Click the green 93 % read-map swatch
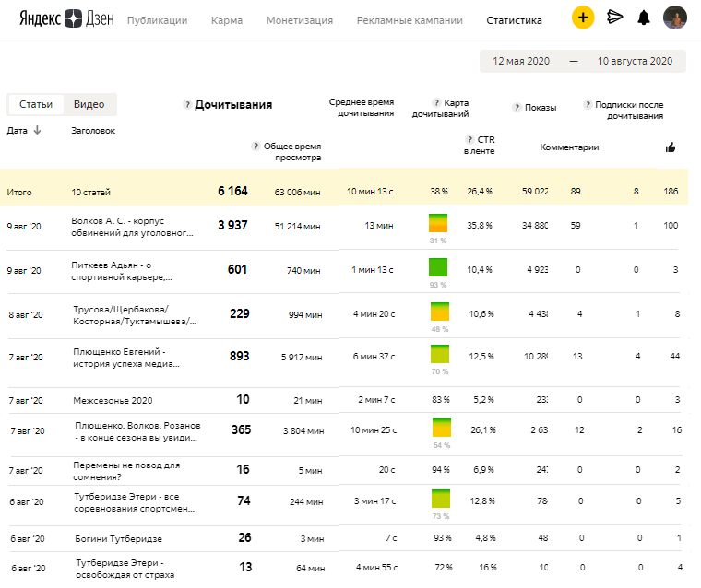The image size is (701, 588). [438, 267]
